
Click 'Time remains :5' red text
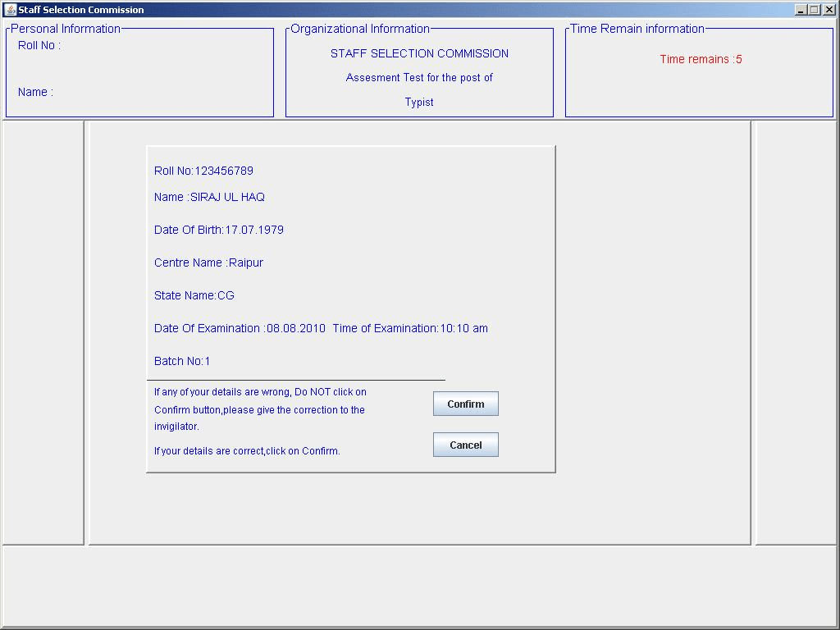click(701, 59)
